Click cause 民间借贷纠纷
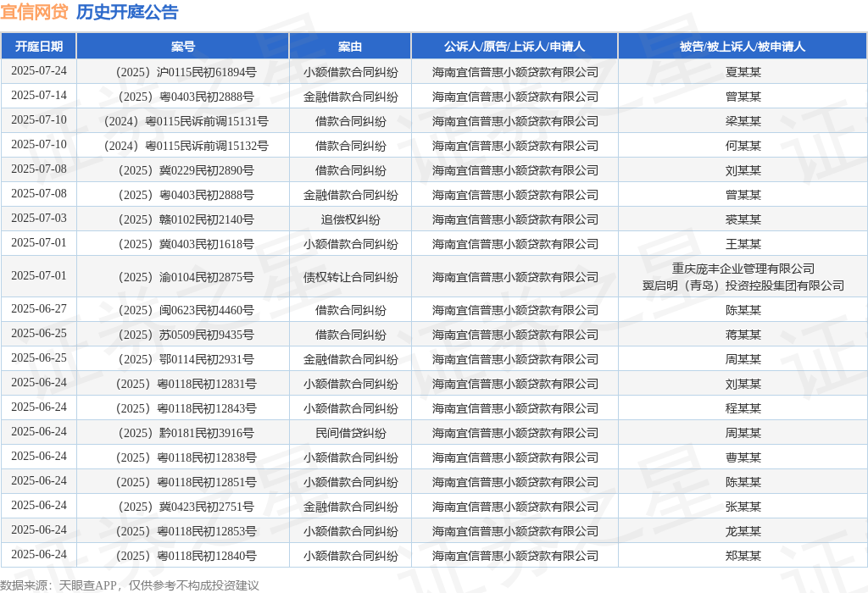Screen dimensions: 868x593 [350, 433]
